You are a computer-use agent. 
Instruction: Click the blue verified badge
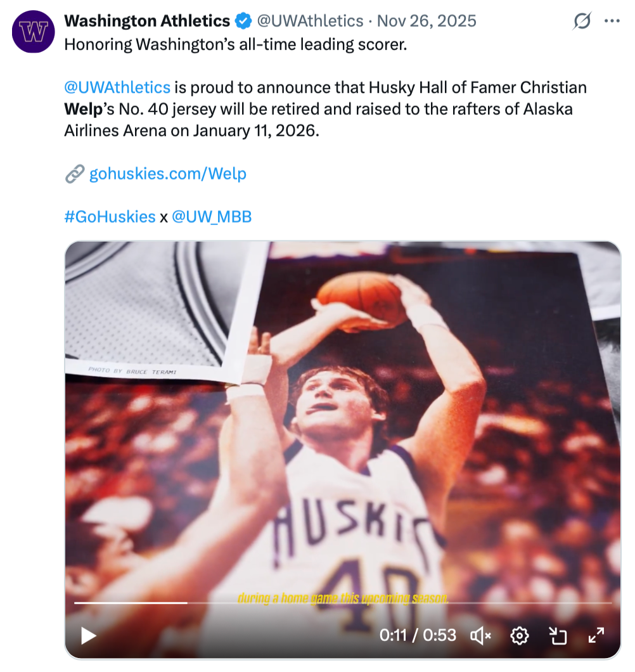pyautogui.click(x=243, y=21)
